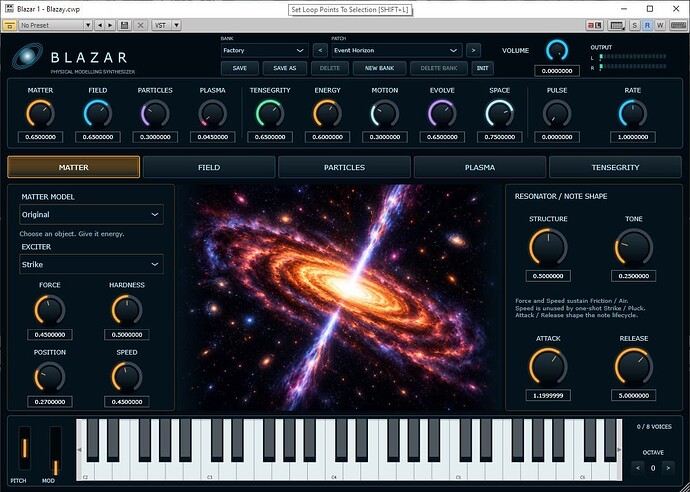Click the DELETE BANK button
This screenshot has width=690, height=492.
point(439,68)
